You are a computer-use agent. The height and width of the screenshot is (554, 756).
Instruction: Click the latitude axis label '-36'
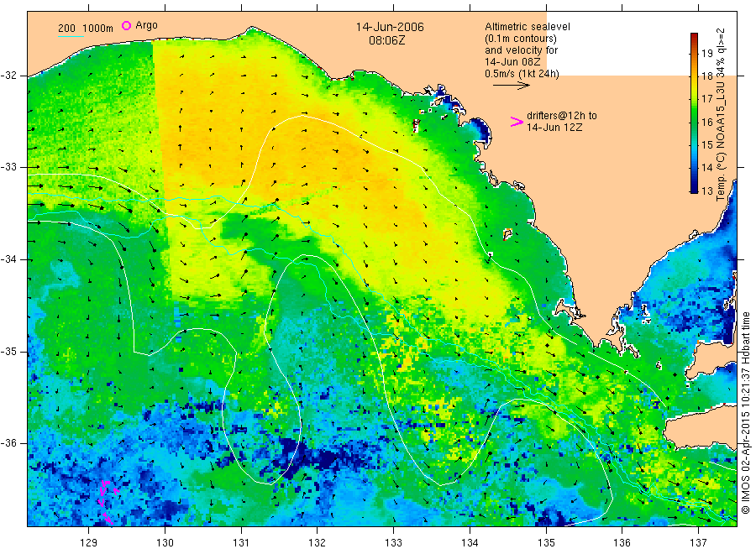(8, 442)
